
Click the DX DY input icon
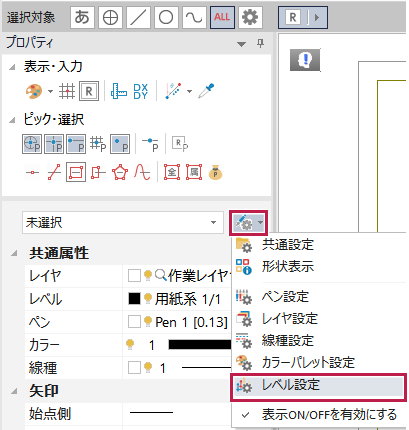pos(140,91)
